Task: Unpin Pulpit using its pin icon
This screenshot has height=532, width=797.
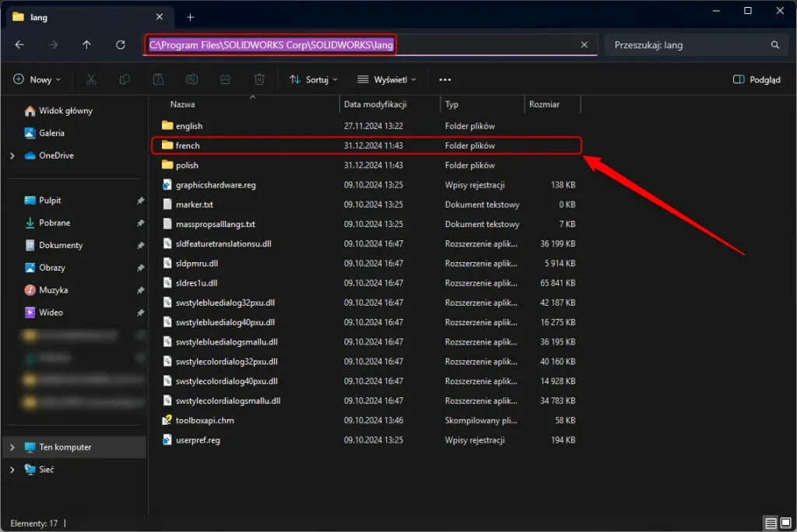Action: [140, 201]
